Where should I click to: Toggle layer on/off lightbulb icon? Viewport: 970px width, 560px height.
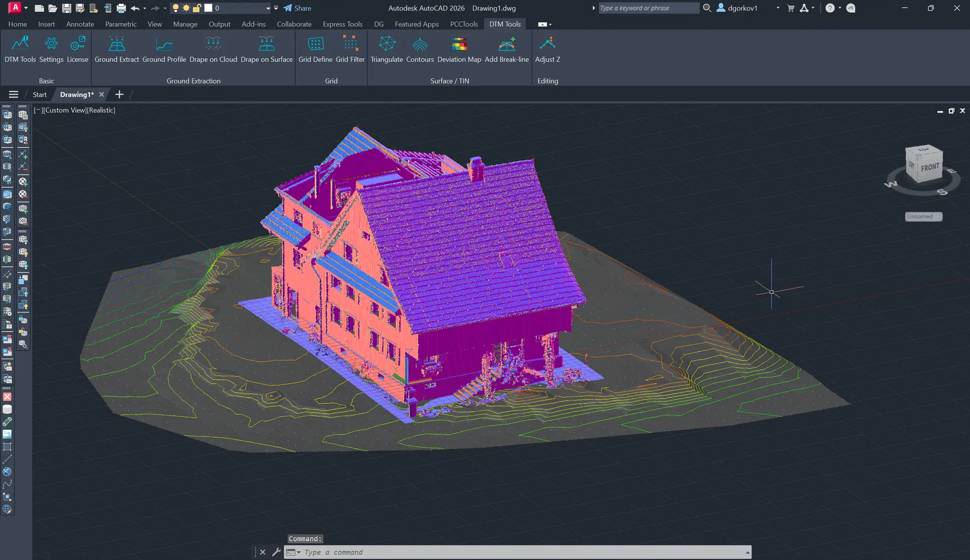(175, 8)
